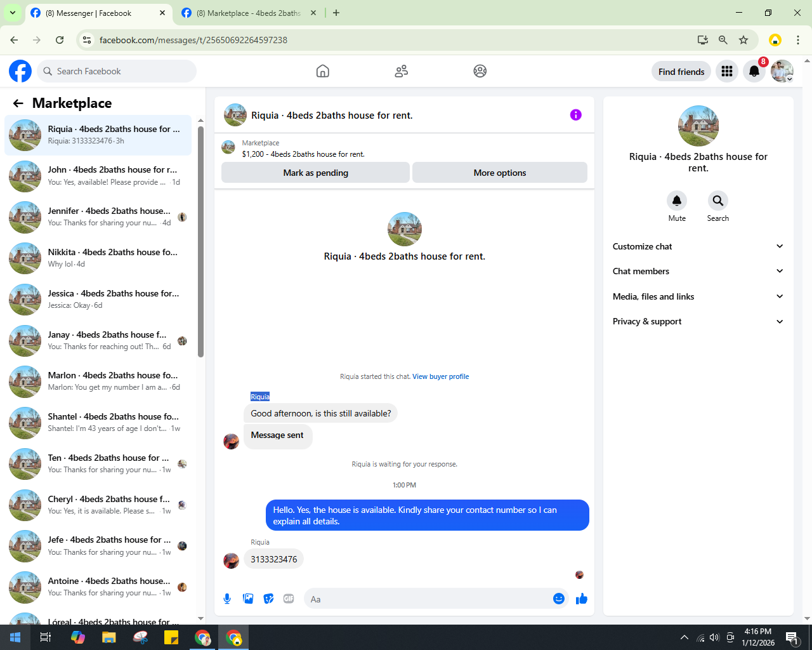
Task: Focus the Search Facebook field
Action: pyautogui.click(x=117, y=71)
